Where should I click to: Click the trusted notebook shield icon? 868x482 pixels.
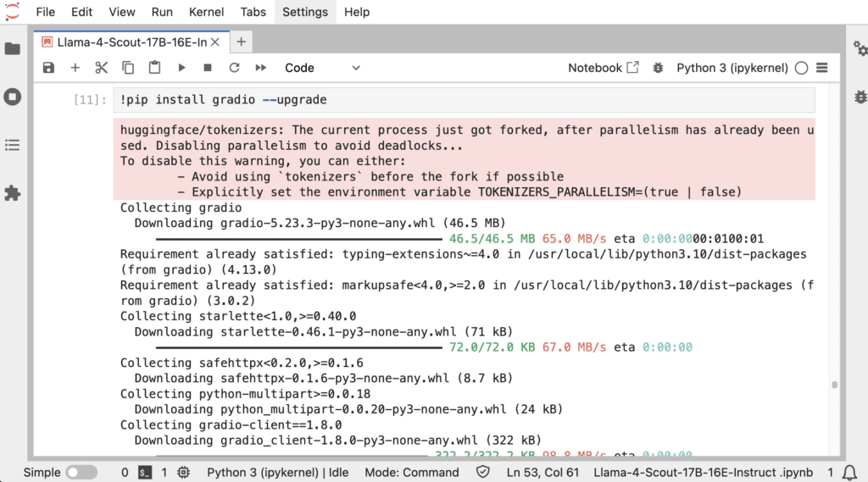[482, 472]
